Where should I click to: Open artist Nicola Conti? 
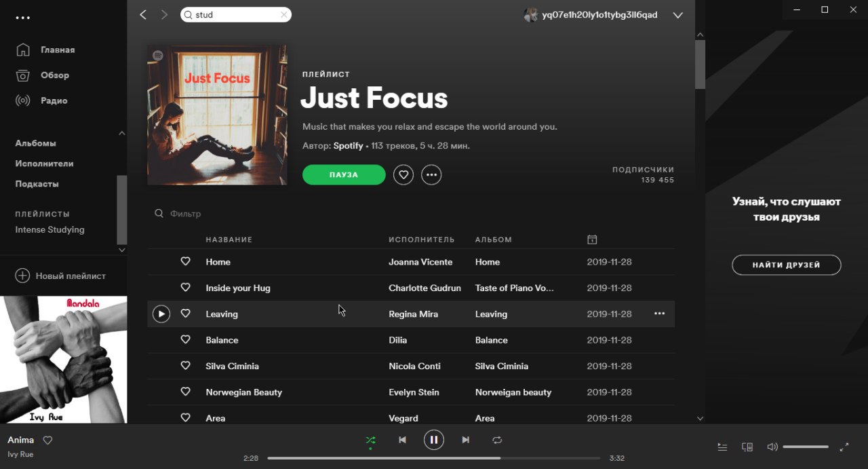click(414, 366)
